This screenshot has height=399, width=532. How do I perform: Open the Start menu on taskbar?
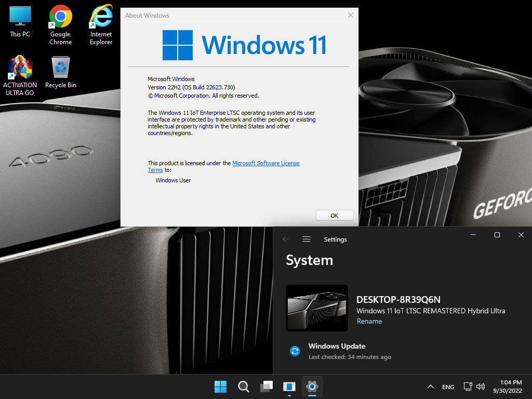coord(220,387)
